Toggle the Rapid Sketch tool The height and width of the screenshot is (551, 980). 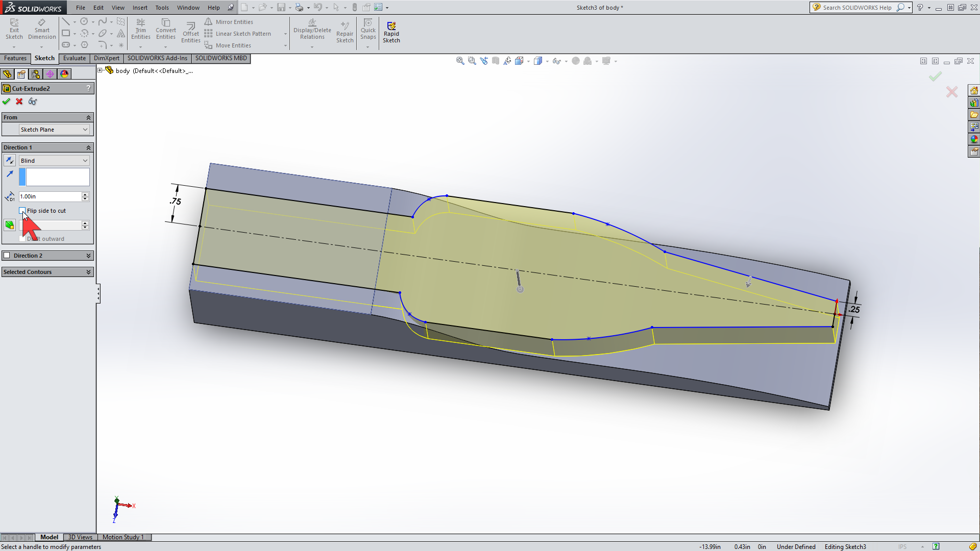[x=391, y=33]
